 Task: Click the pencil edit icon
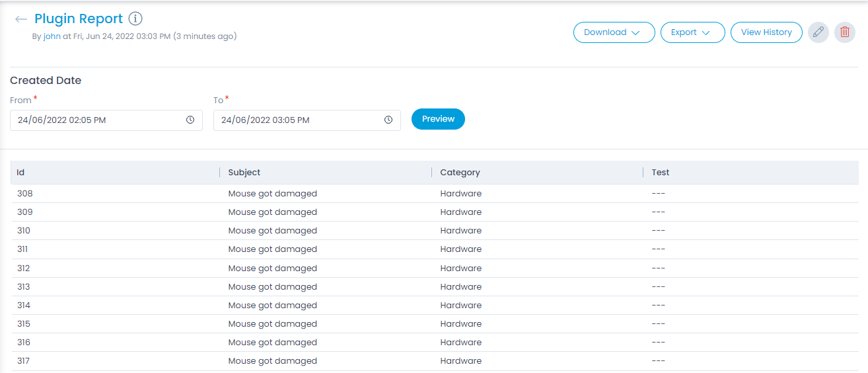[818, 32]
